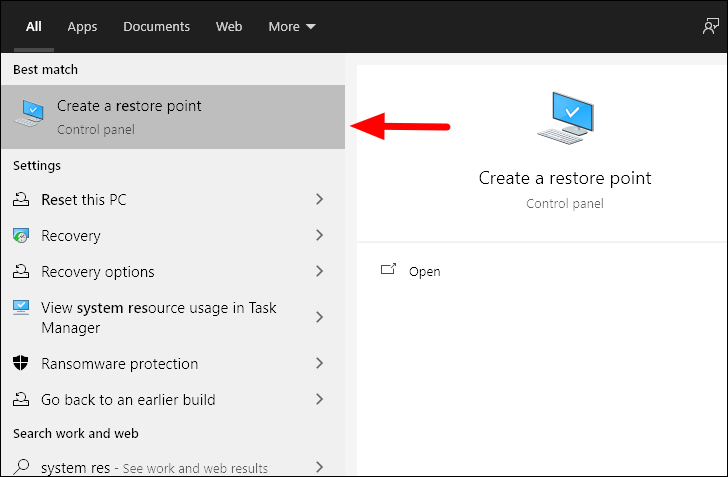The width and height of the screenshot is (728, 477).
Task: Expand the system res web results chevron
Action: point(319,467)
